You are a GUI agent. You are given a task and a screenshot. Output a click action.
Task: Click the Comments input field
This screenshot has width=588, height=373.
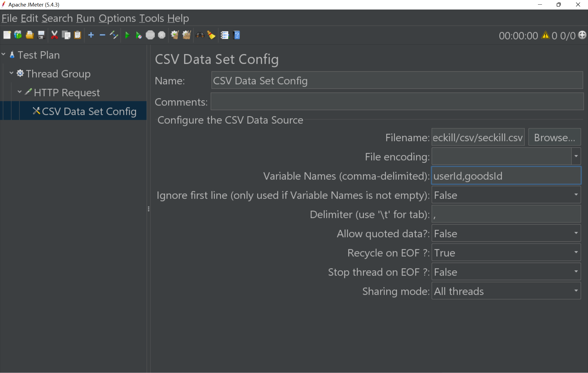[x=397, y=101]
